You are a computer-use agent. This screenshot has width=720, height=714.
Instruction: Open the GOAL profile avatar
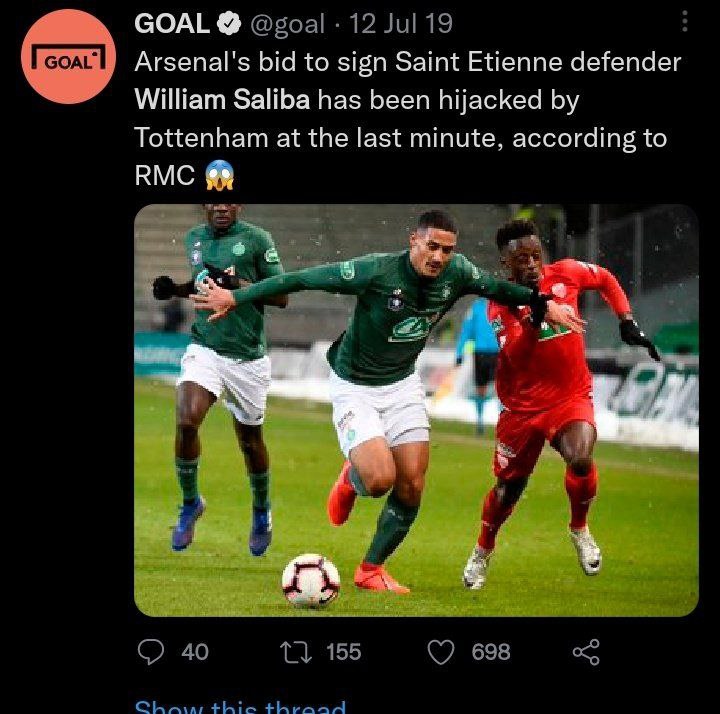coord(68,58)
